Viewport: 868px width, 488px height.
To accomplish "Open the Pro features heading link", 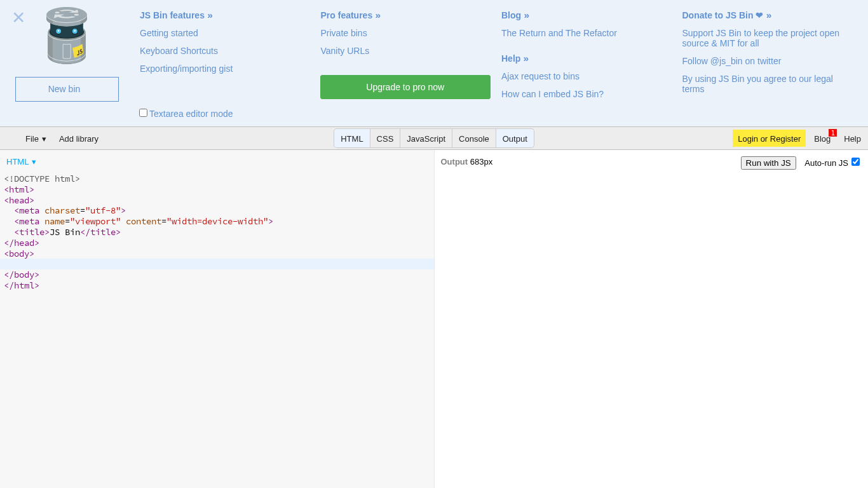I will (x=350, y=15).
